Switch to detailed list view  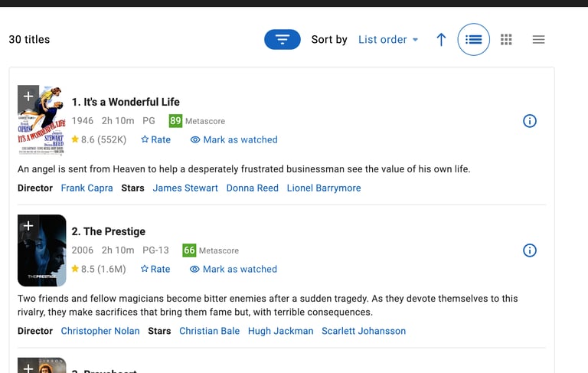[x=473, y=40]
